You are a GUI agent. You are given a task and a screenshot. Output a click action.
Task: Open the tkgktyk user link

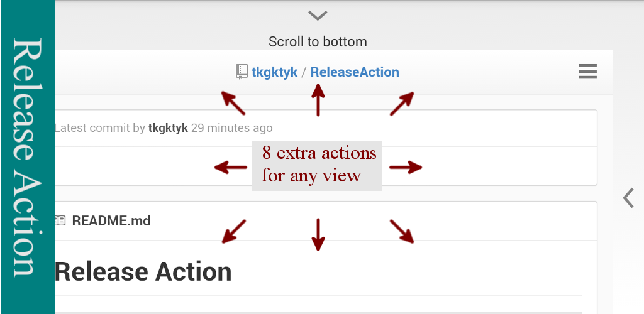pos(274,72)
